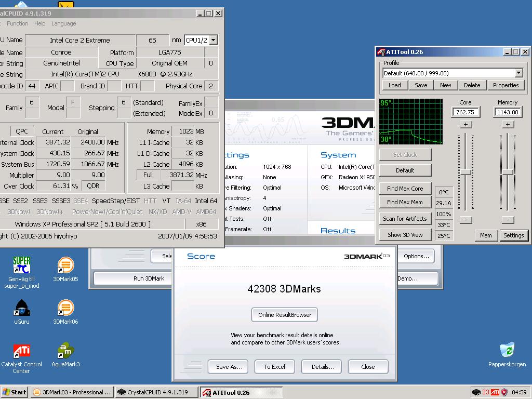Click the CPU chip tray icon
532x399 pixels.
476,392
